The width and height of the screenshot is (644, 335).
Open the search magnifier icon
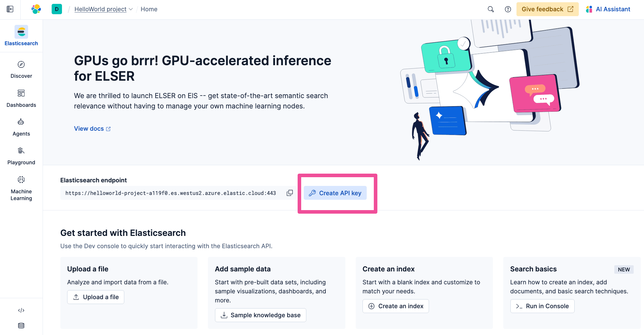pyautogui.click(x=491, y=9)
